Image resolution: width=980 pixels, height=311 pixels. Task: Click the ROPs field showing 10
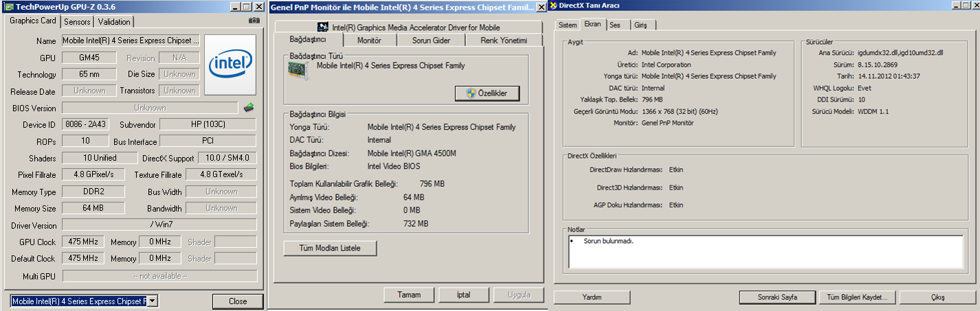pos(85,141)
